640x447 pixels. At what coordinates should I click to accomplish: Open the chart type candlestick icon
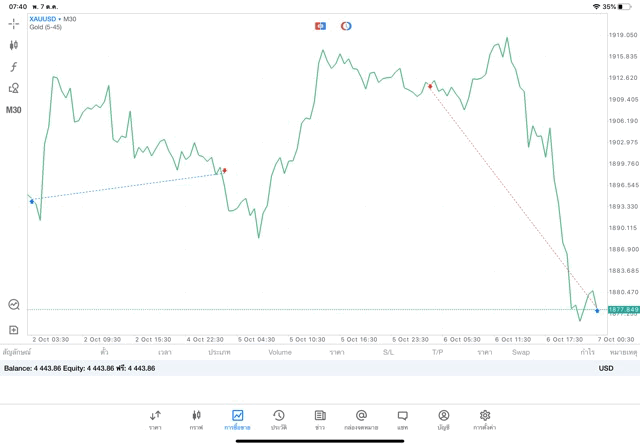click(x=14, y=45)
